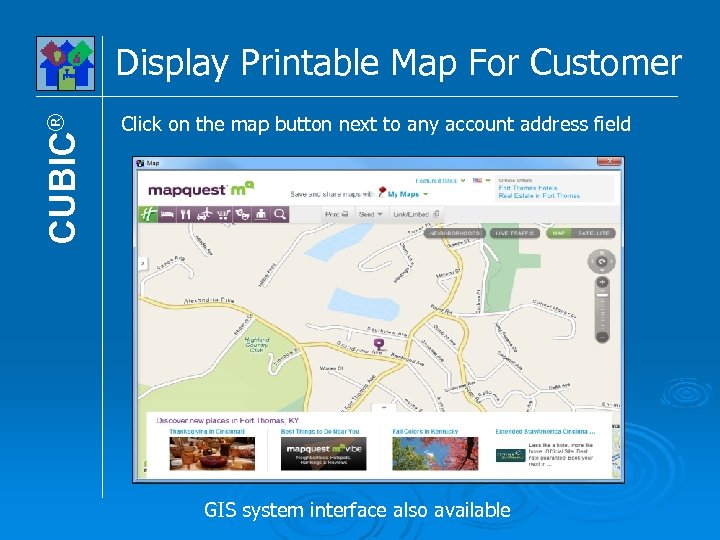Select the hotels bed icon
Viewport: 720px width, 540px height.
[167, 214]
